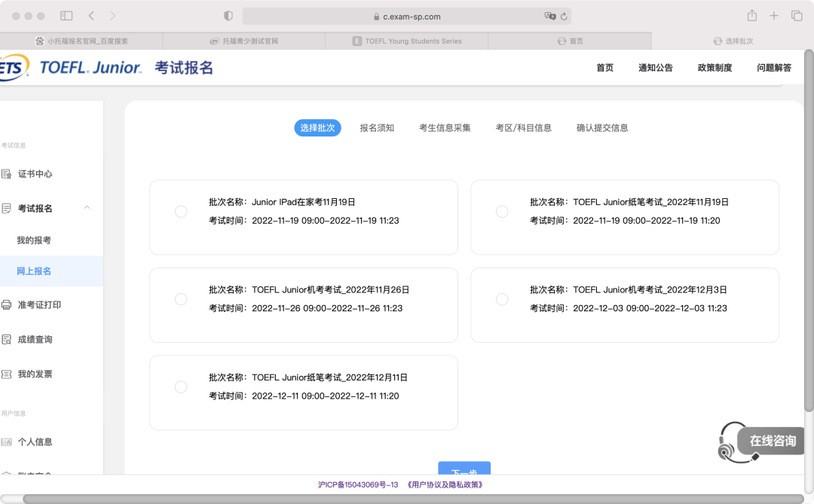Click the 考试报名 sidebar icon
This screenshot has height=504, width=814.
[x=6, y=209]
